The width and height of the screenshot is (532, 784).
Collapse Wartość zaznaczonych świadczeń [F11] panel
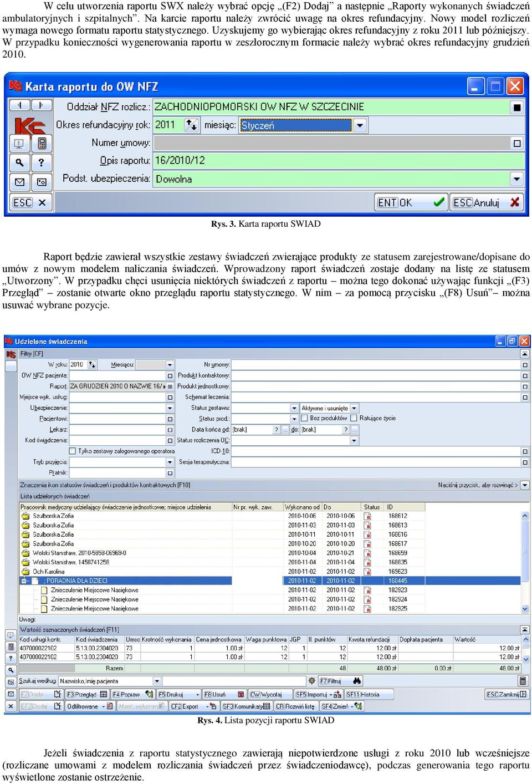(x=525, y=630)
